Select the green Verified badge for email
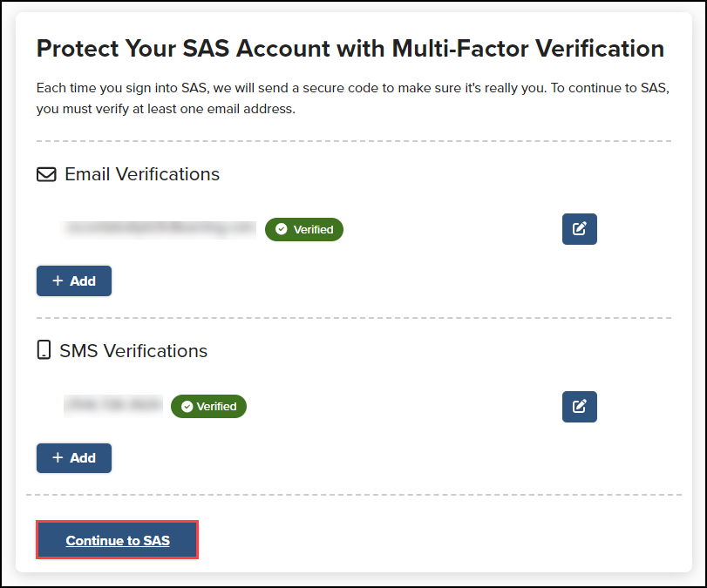The width and height of the screenshot is (707, 588). pyautogui.click(x=303, y=229)
